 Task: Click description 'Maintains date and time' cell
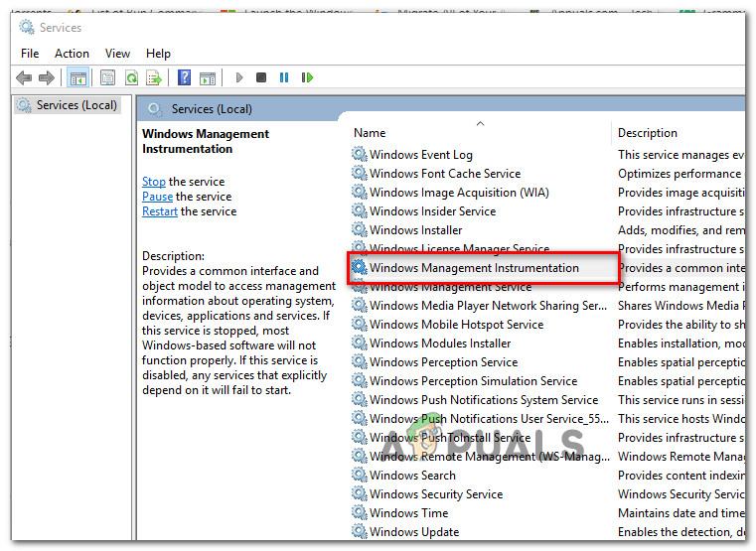click(x=681, y=512)
